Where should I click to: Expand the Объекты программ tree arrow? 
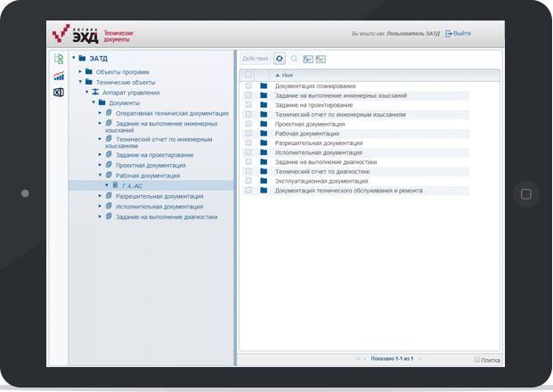coord(79,71)
